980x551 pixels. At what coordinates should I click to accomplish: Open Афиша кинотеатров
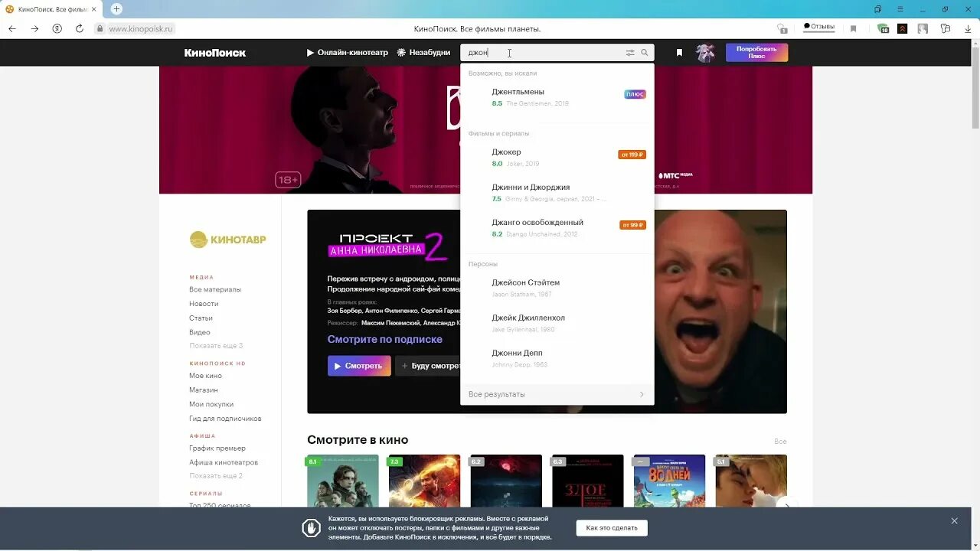(x=224, y=462)
